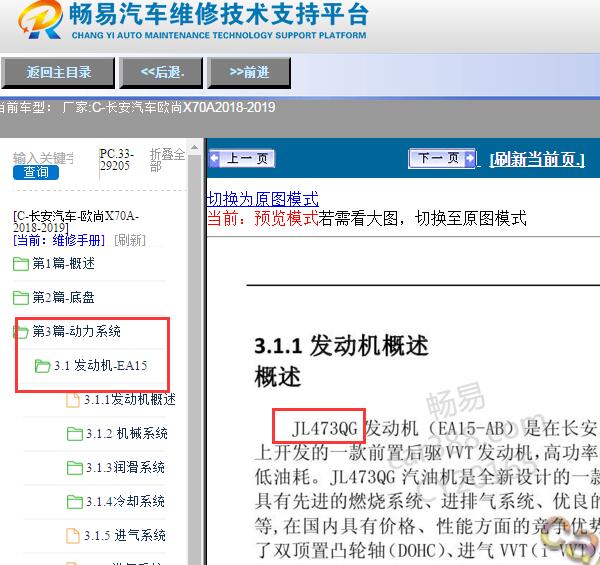Collapse all tree items via 折叠全部
The height and width of the screenshot is (565, 600).
click(x=167, y=160)
